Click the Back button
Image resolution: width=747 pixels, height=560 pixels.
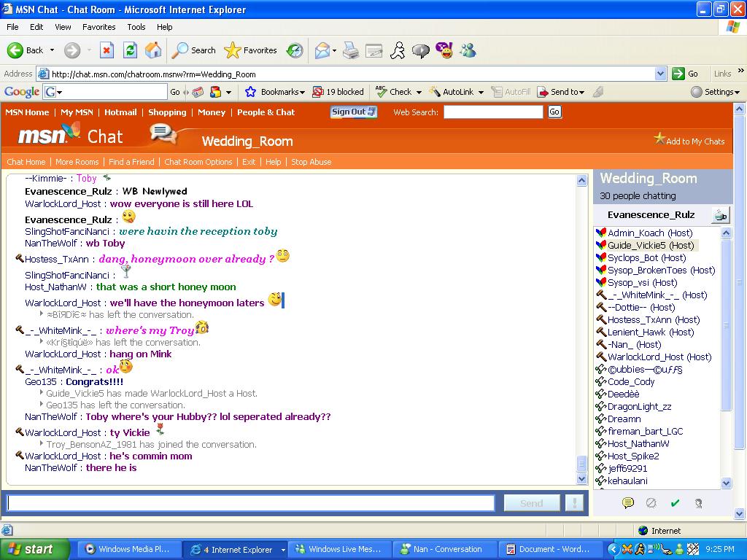click(25, 50)
